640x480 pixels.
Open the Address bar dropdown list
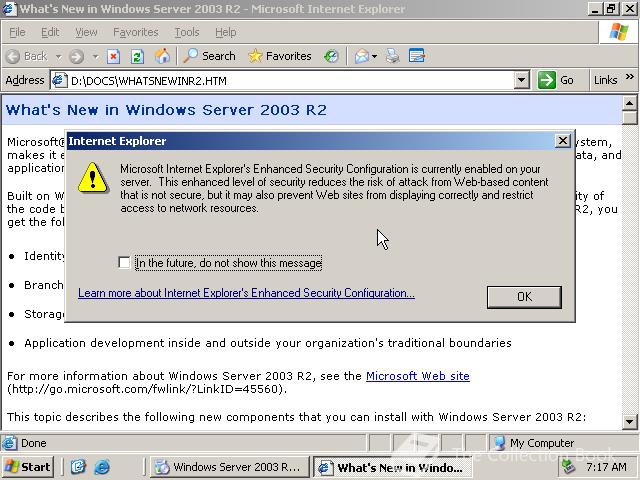521,80
